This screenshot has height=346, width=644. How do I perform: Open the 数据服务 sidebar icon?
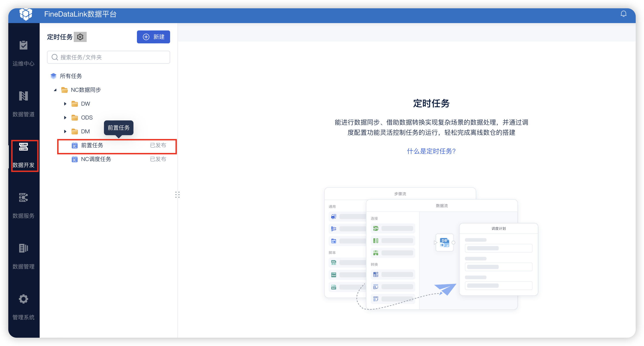(x=24, y=198)
